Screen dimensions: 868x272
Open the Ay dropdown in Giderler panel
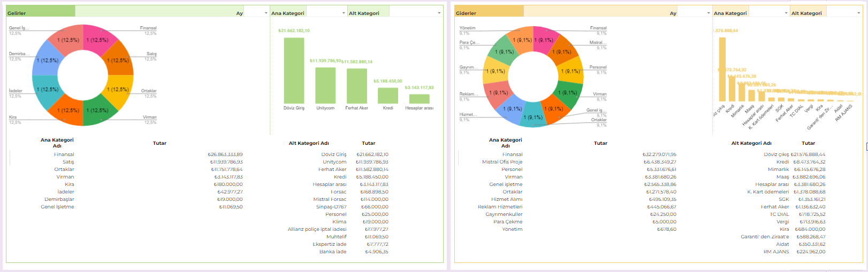(709, 13)
